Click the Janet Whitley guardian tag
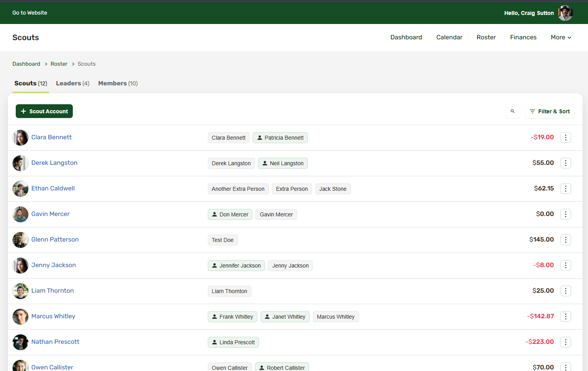The image size is (588, 371). [285, 317]
